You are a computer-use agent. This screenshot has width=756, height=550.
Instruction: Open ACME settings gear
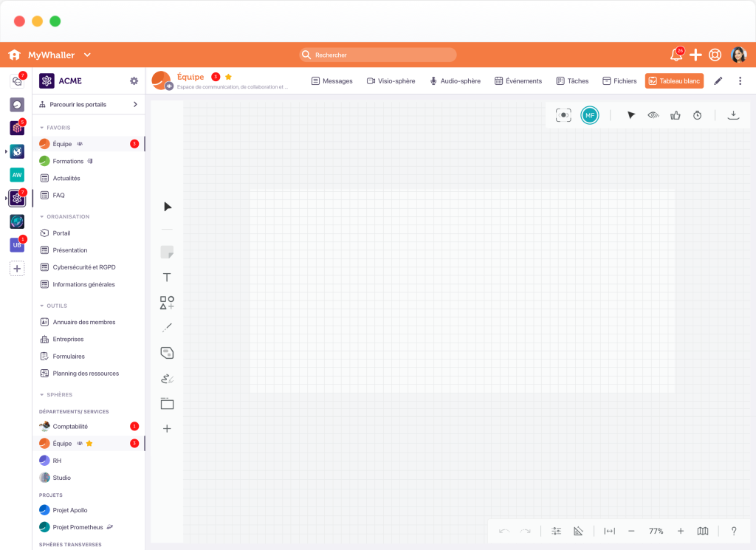(x=134, y=81)
